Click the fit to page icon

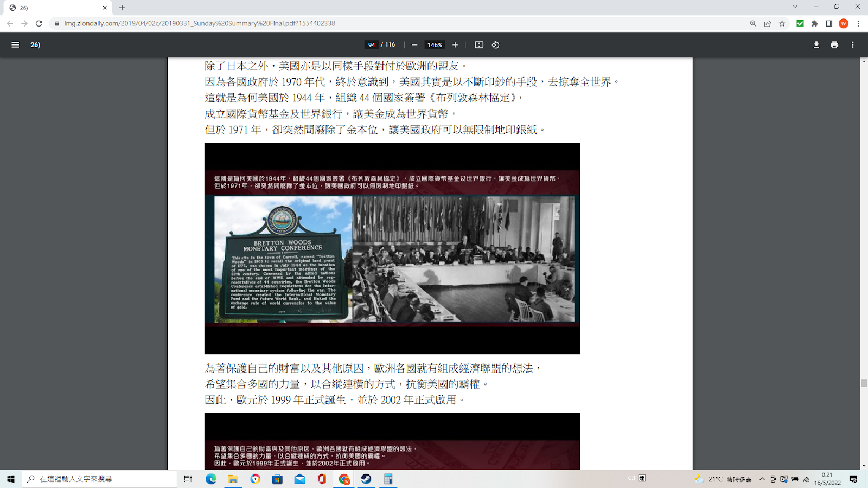tap(479, 45)
